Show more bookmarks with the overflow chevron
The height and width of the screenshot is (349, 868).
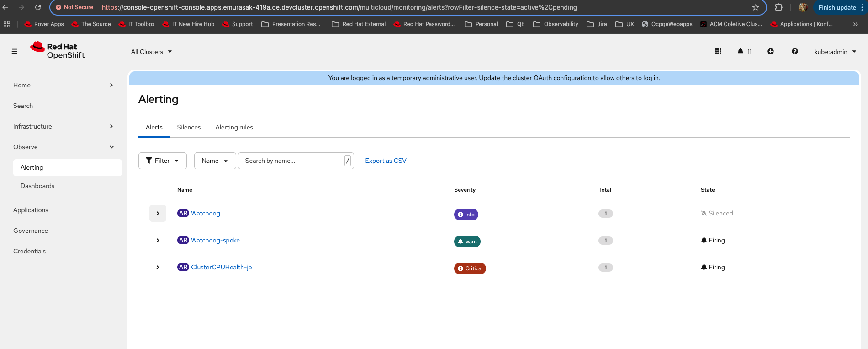855,24
